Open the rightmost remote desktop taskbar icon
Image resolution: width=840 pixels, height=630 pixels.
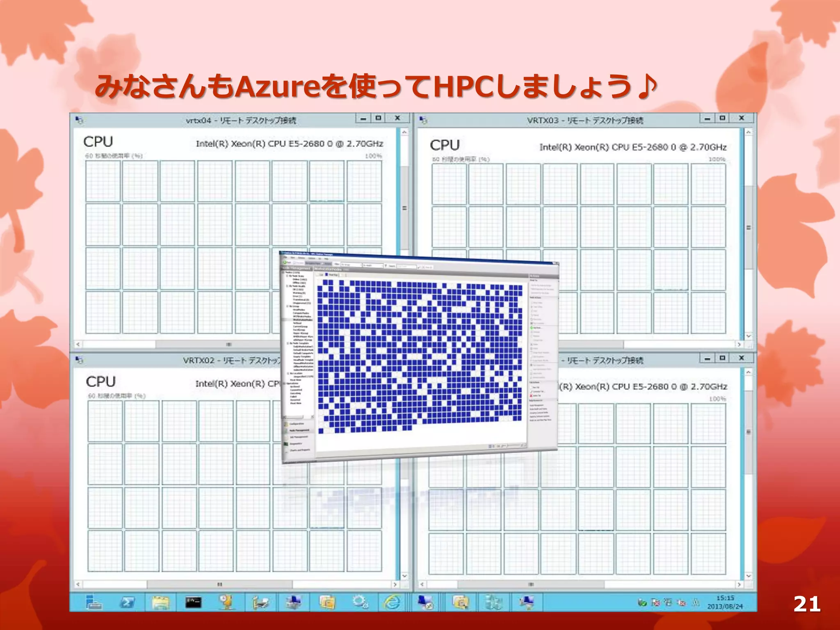pyautogui.click(x=527, y=602)
